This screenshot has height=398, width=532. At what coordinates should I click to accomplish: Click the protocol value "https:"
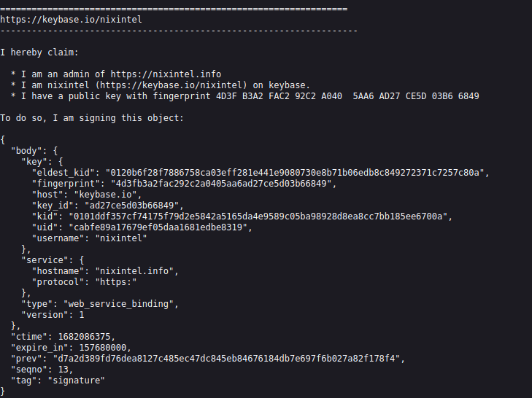pos(116,281)
